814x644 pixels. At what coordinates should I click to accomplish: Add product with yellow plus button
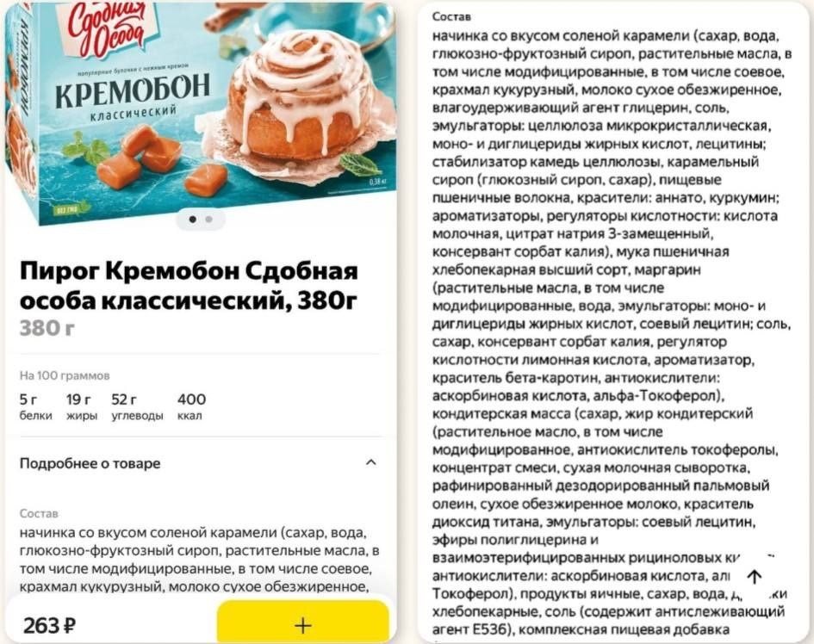pos(303,622)
